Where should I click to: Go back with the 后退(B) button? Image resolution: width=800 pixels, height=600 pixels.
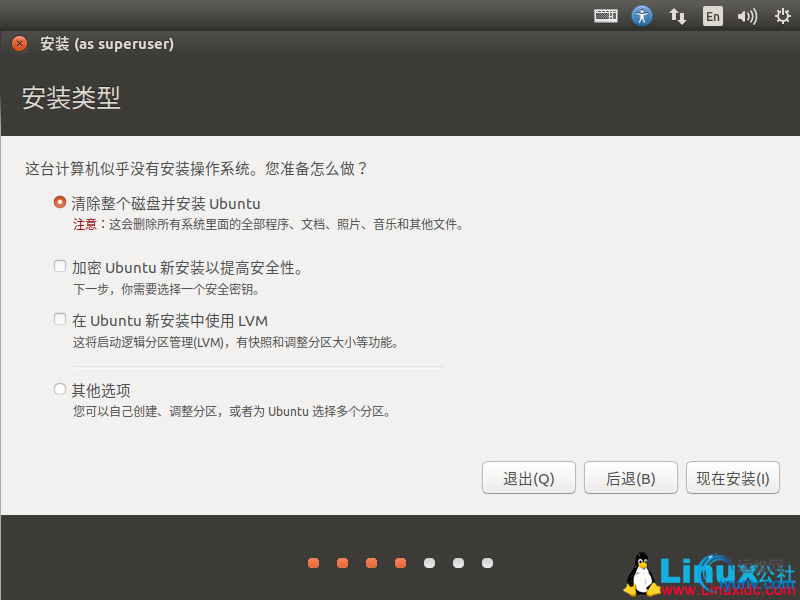(x=631, y=478)
